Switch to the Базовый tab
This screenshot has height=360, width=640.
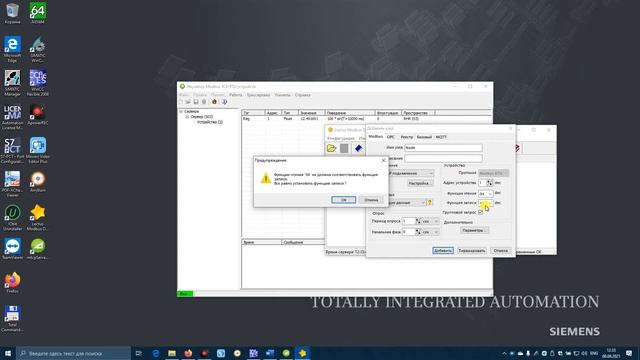pos(424,137)
